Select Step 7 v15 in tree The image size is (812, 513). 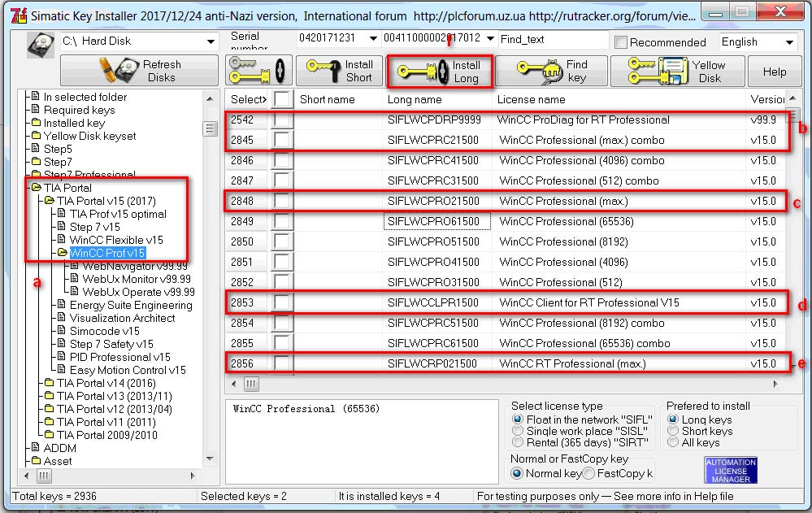95,227
